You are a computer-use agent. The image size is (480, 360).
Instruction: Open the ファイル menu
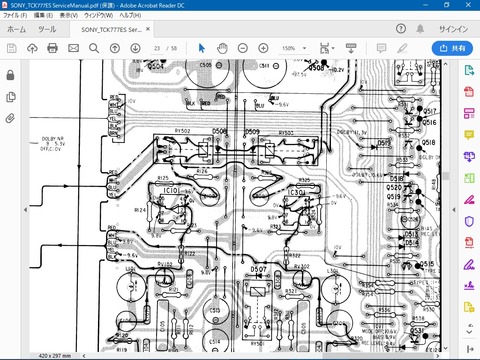(x=15, y=15)
